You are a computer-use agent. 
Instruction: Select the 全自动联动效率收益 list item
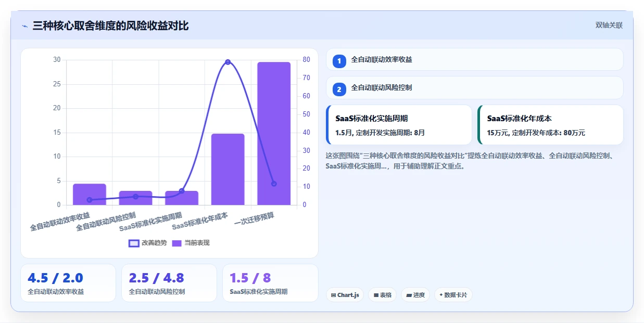[474, 59]
